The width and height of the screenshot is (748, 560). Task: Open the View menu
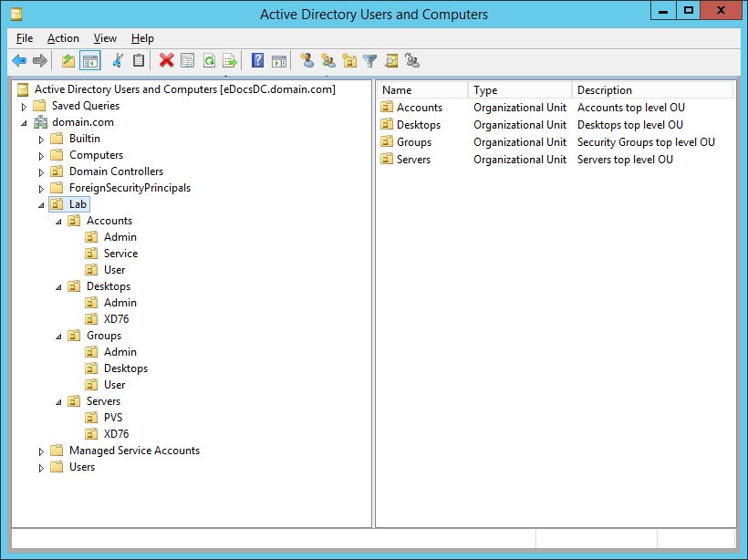[x=105, y=38]
